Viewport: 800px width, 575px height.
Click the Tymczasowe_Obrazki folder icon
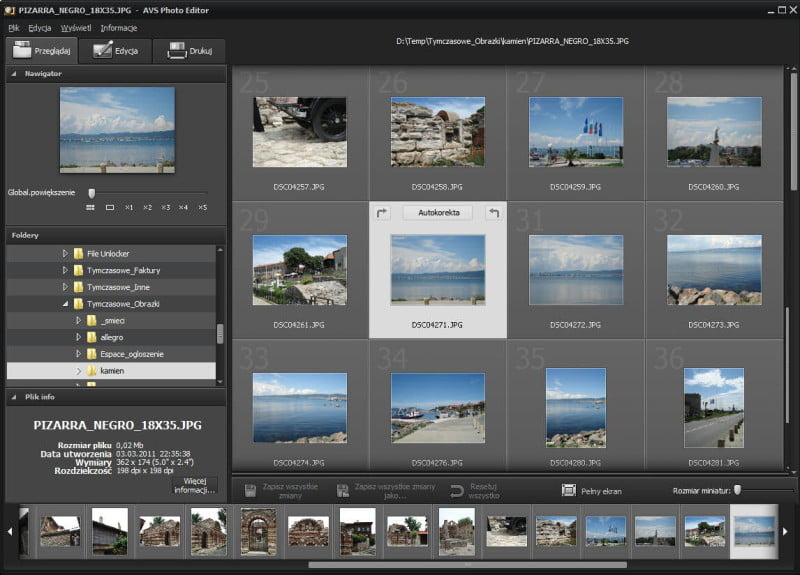pos(79,304)
